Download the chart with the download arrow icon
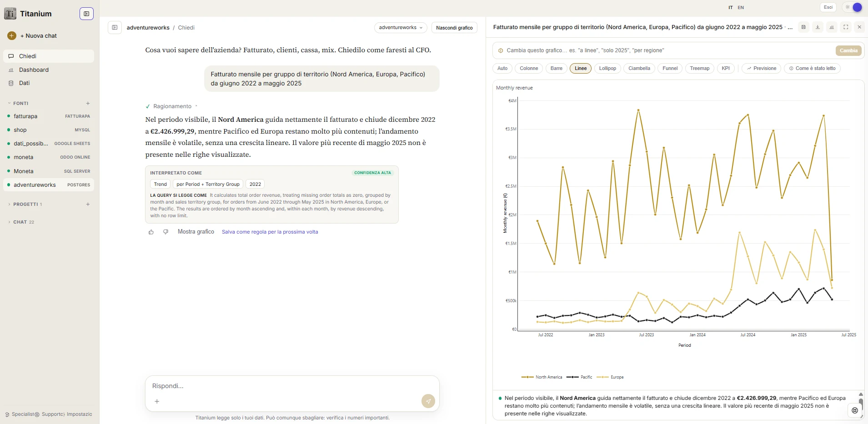The image size is (868, 424). point(818,27)
